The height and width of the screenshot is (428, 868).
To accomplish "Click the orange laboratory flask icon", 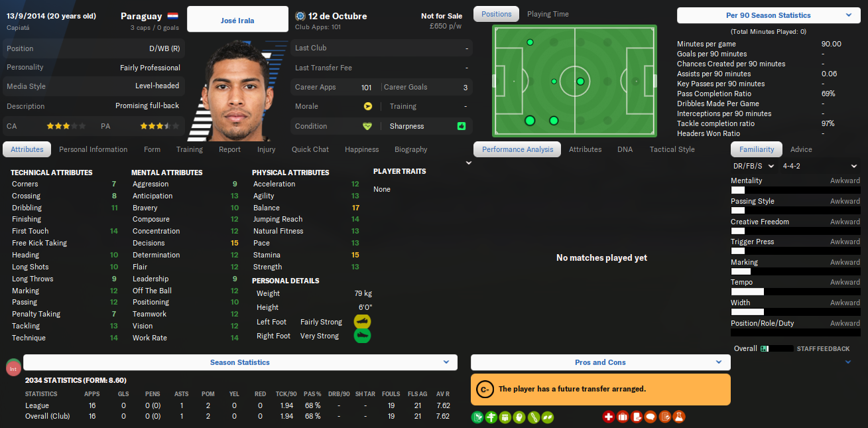I will point(678,417).
